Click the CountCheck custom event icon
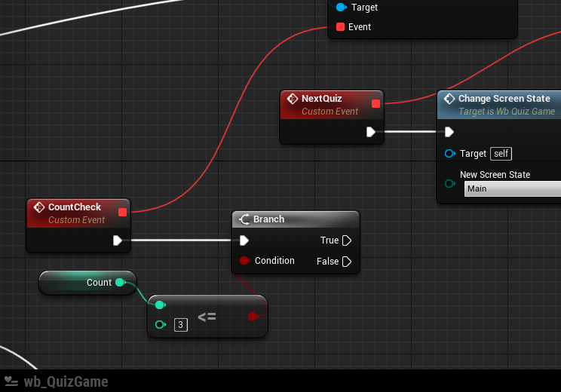 click(x=39, y=207)
